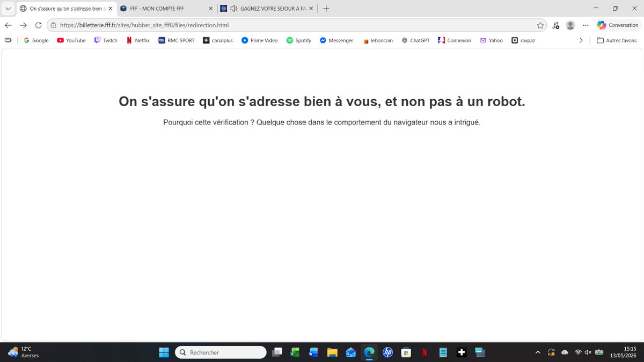Screen dimensions: 644x362
Task: Open the canalplus bookmark
Action: [x=218, y=40]
